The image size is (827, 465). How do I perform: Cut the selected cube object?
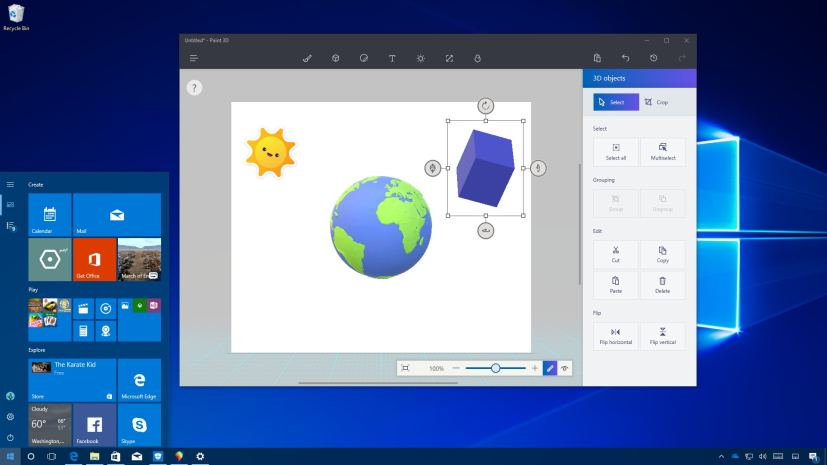[x=616, y=254]
